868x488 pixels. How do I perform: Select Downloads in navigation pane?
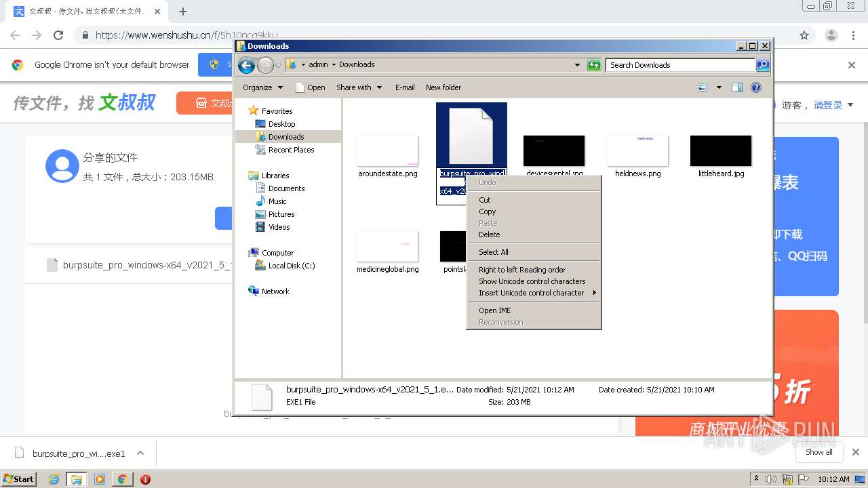pyautogui.click(x=286, y=137)
